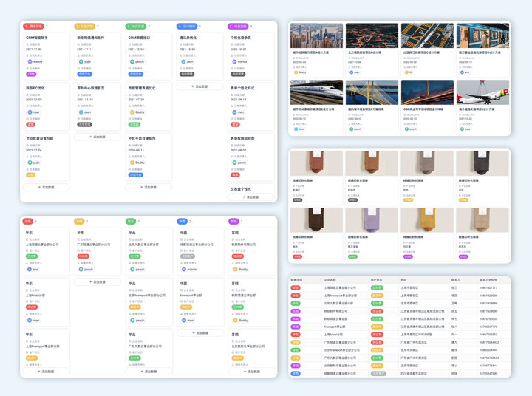Screen dimensions: 532x396
Task: Add data under the 通讯录优化 column
Action: coord(199,86)
